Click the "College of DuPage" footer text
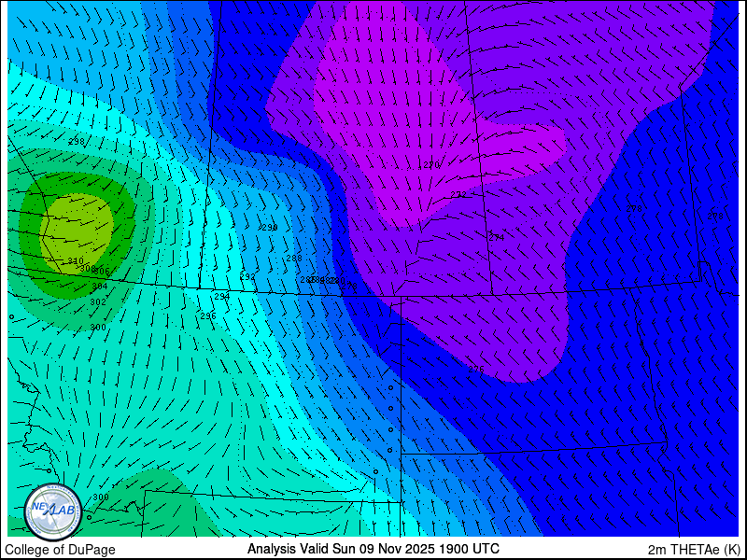The width and height of the screenshot is (747, 560). (x=60, y=550)
